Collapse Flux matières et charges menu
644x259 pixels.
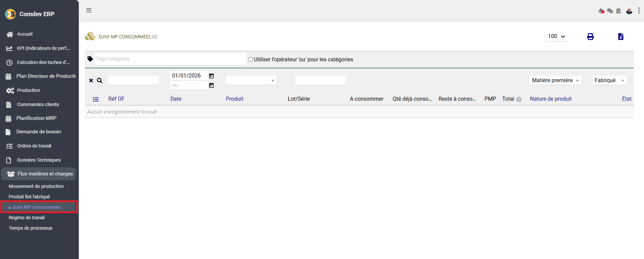click(x=39, y=174)
